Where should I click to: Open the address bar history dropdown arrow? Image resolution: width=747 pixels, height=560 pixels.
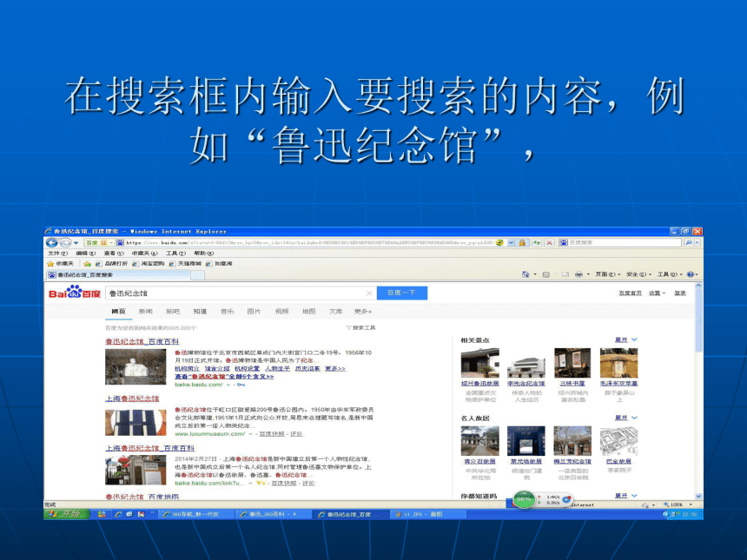click(511, 243)
